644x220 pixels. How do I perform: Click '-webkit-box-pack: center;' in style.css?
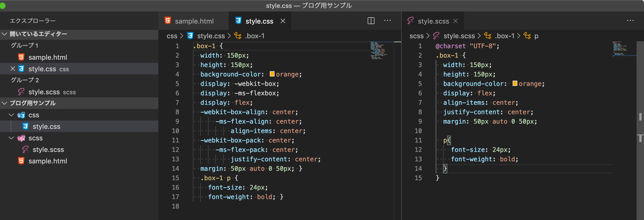click(x=247, y=140)
